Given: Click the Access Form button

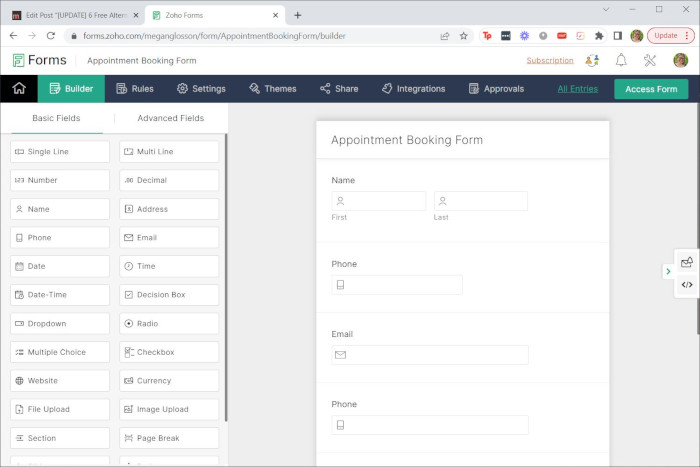Looking at the screenshot, I should [651, 89].
